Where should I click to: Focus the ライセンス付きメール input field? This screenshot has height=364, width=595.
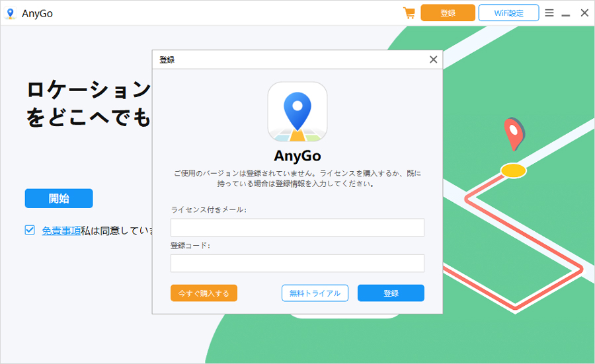point(297,227)
